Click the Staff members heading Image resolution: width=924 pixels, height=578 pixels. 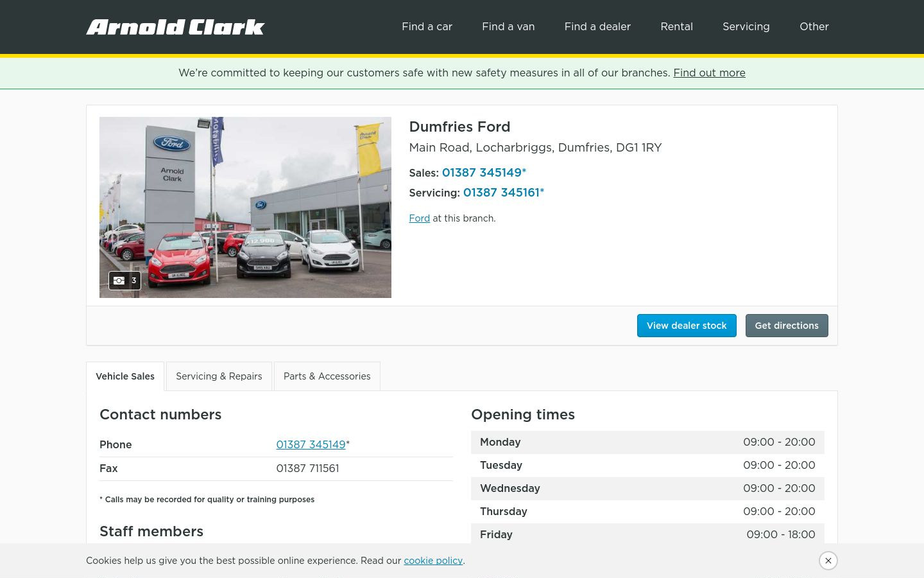click(151, 532)
